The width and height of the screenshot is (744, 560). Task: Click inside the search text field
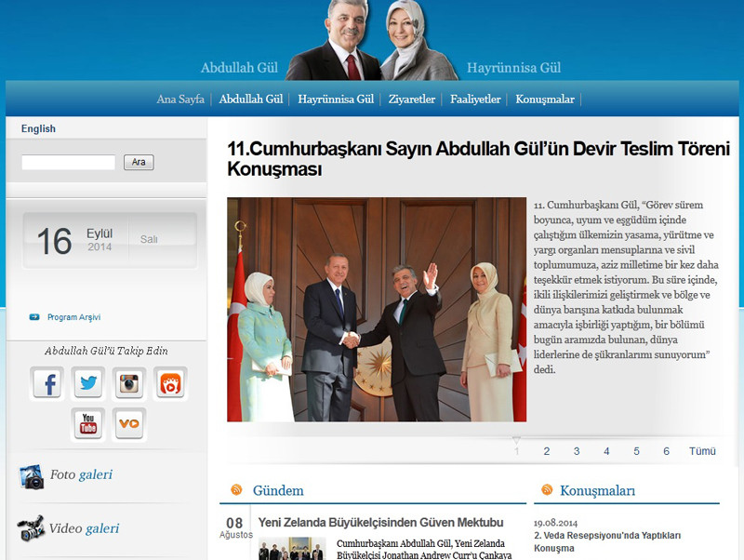(68, 163)
